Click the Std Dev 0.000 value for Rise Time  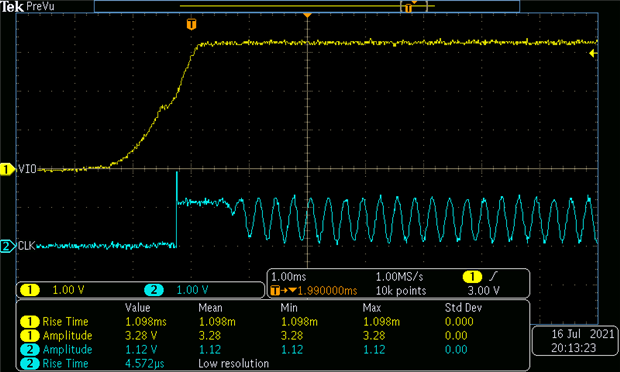(459, 322)
